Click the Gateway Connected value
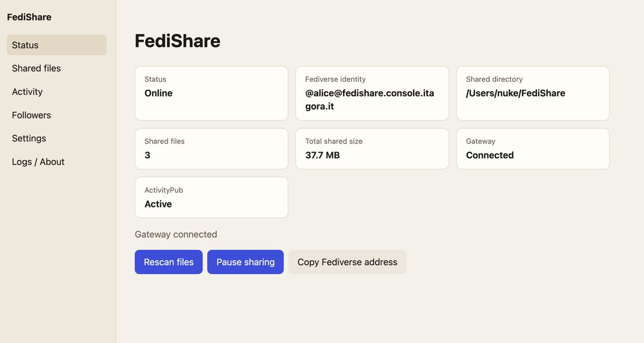 489,155
